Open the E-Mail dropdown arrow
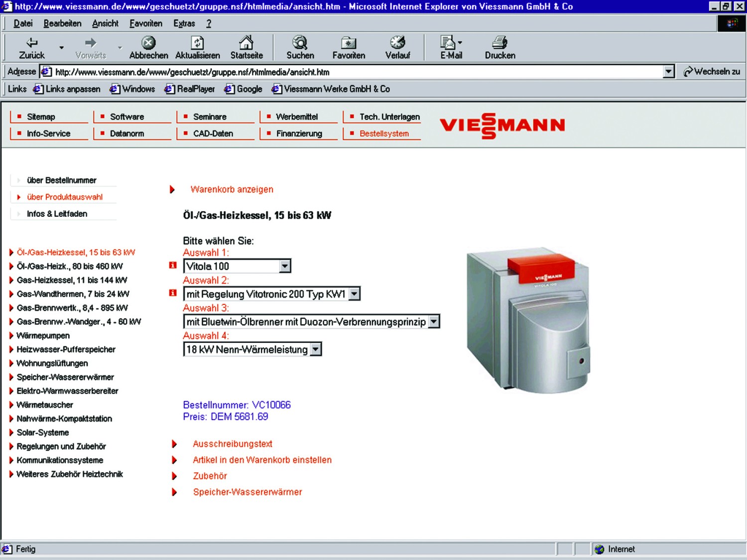Image resolution: width=747 pixels, height=560 pixels. (x=460, y=43)
